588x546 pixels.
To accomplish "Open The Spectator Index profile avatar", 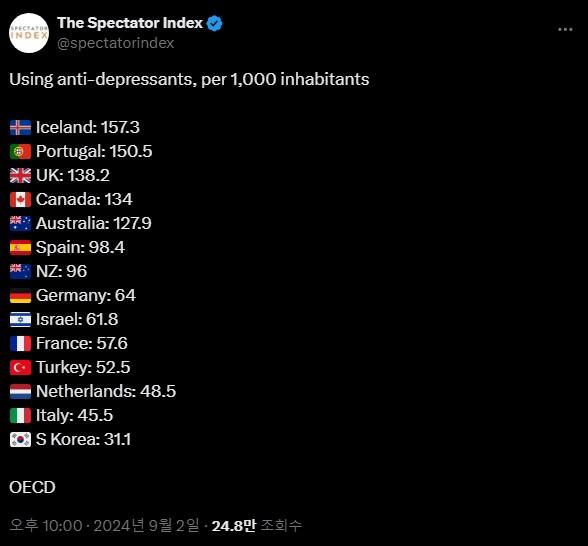I will point(29,33).
